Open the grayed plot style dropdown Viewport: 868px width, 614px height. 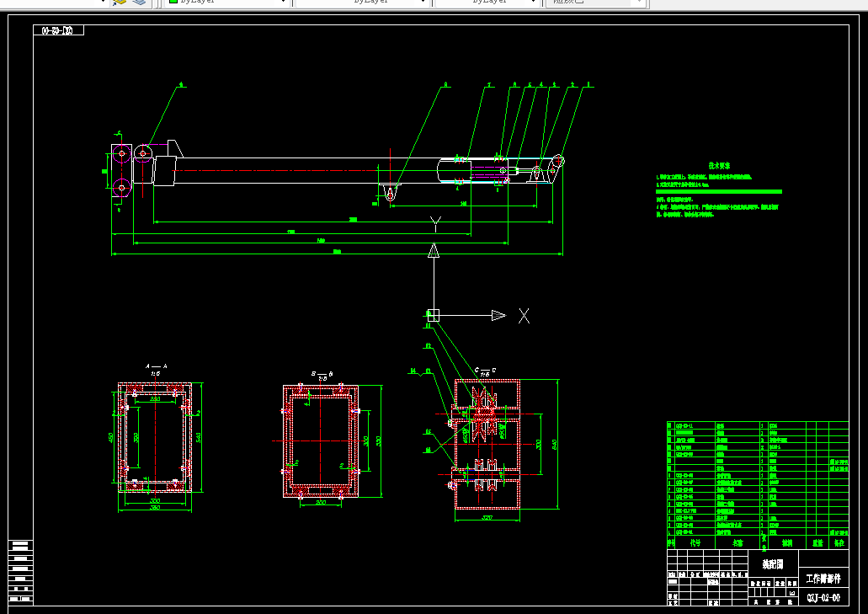pos(596,3)
